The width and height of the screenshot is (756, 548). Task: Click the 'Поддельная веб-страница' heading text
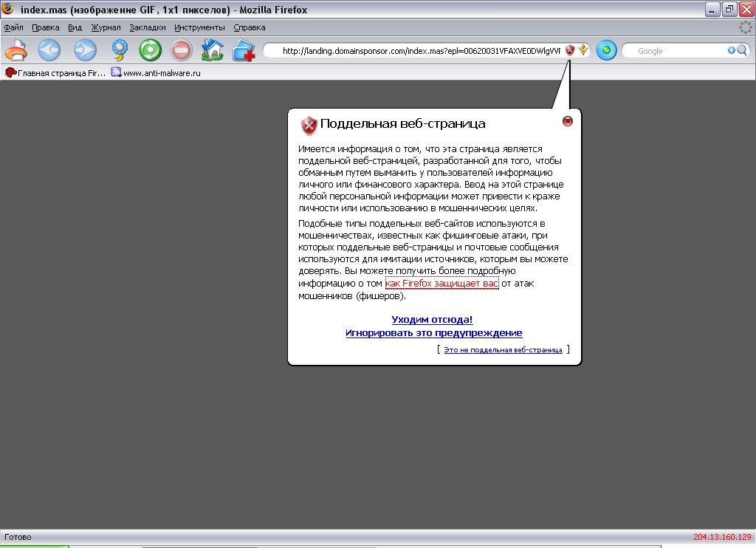(402, 123)
